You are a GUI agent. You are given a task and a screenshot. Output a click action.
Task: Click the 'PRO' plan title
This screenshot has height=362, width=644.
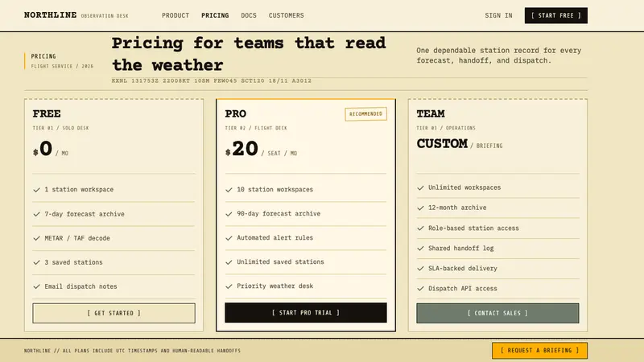coord(235,113)
